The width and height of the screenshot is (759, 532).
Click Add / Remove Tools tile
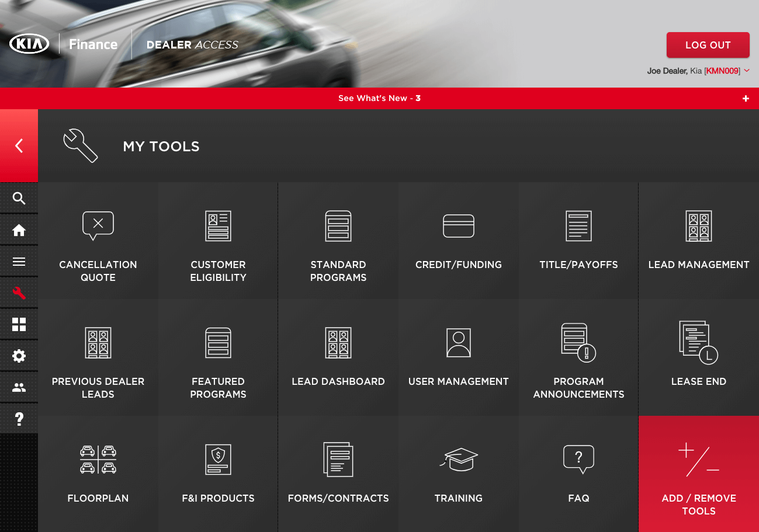(x=698, y=474)
